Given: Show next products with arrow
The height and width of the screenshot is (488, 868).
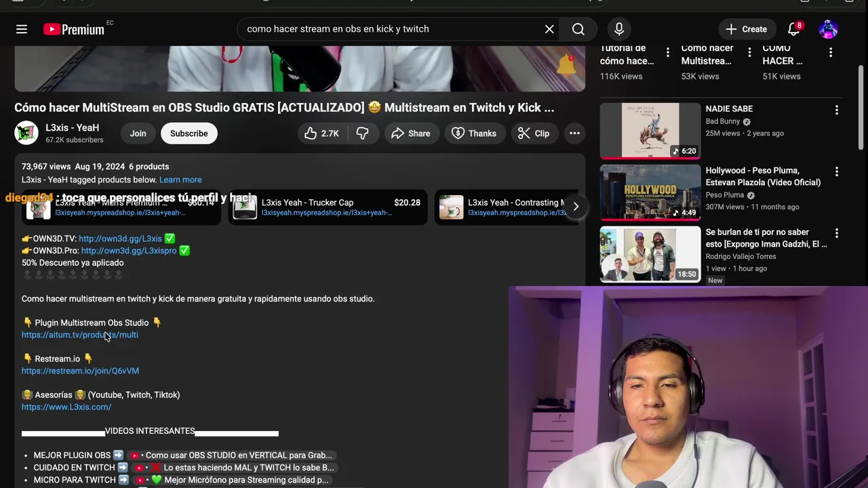Looking at the screenshot, I should pyautogui.click(x=576, y=207).
